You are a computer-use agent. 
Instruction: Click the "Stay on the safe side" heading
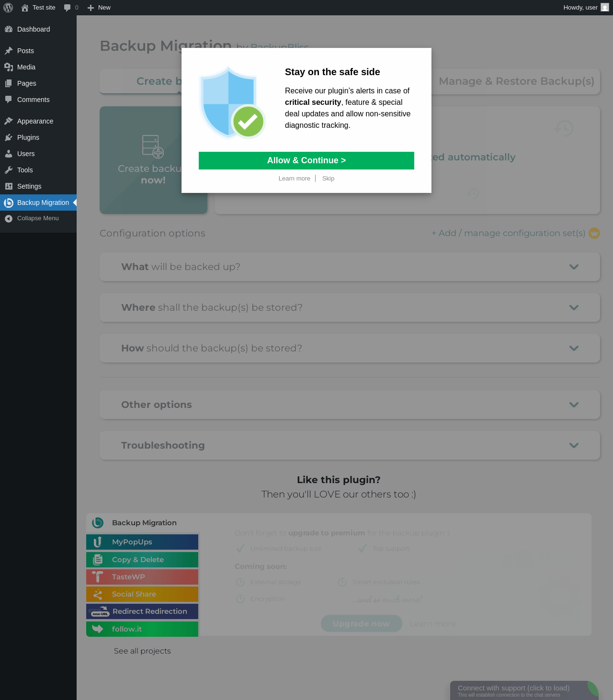tap(332, 72)
